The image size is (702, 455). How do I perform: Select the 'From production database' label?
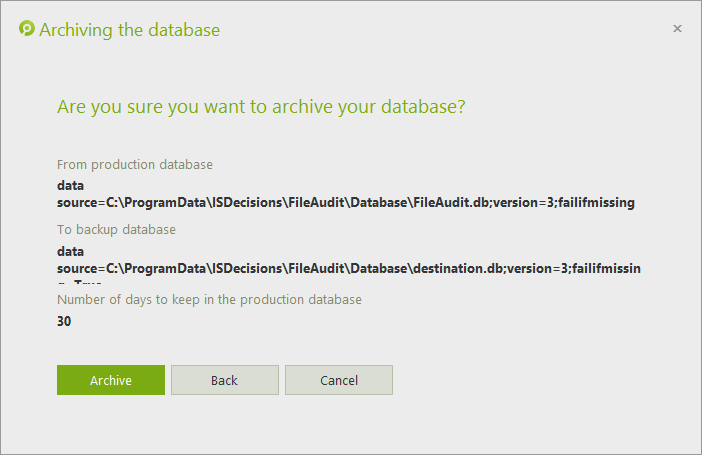(135, 164)
